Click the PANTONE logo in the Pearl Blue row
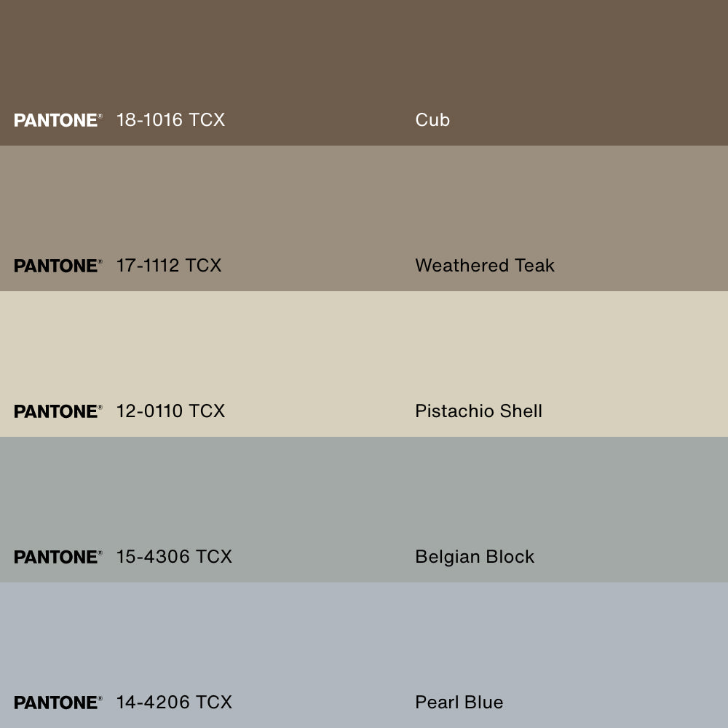Screen dimensions: 728x728 coord(58,703)
